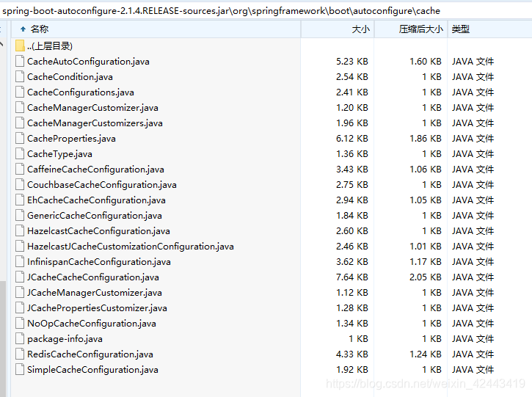
Task: Sort by the 名称 column header
Action: pyautogui.click(x=156, y=29)
